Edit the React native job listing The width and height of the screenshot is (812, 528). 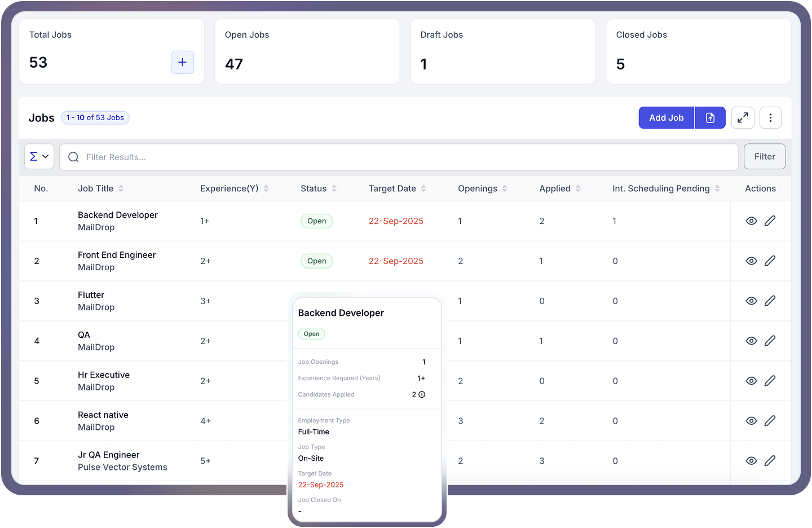coord(770,420)
